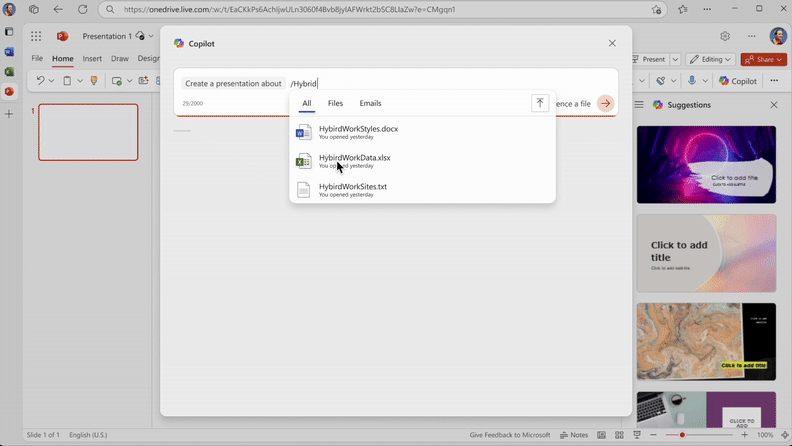
Task: Click the New Slide icon
Action: tap(117, 81)
